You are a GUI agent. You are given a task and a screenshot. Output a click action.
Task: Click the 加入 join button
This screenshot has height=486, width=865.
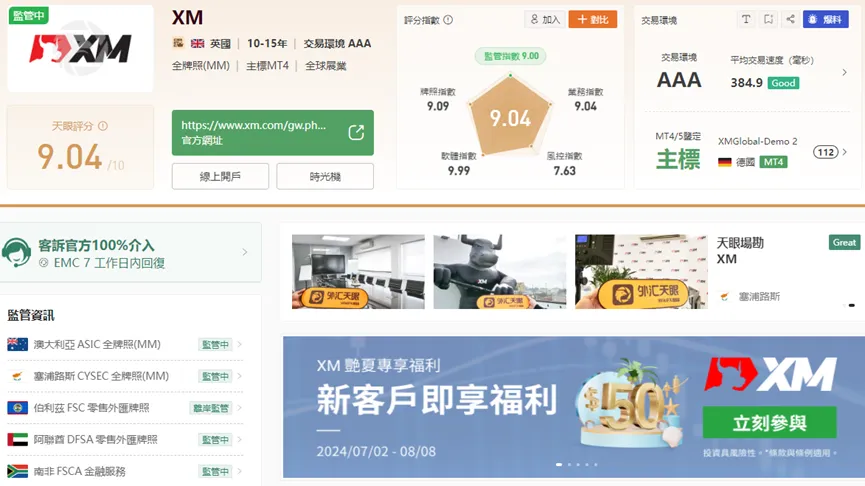click(544, 19)
